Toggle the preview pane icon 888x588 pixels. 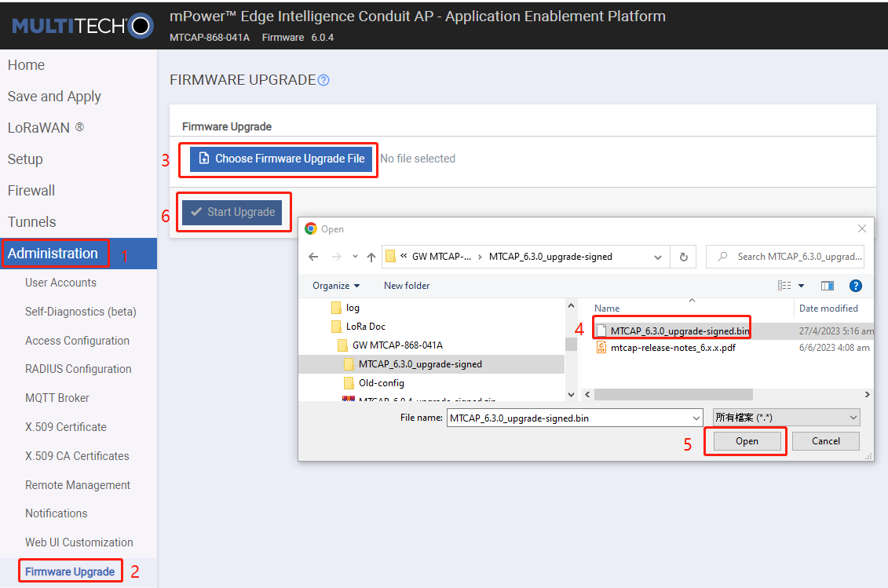[x=827, y=286]
